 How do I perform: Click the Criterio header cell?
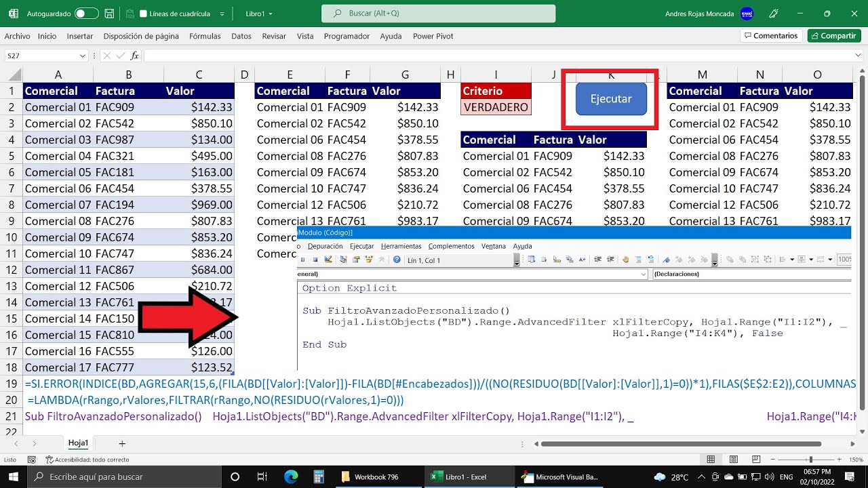496,91
